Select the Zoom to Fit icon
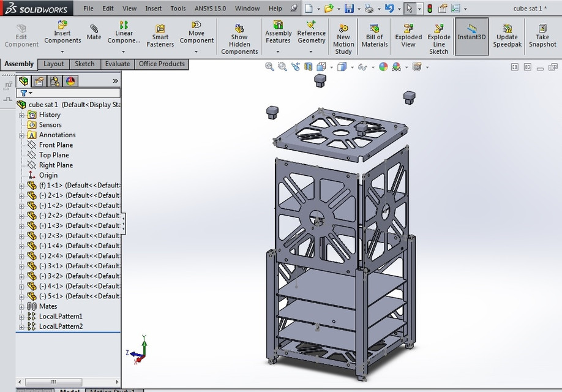 click(x=270, y=67)
